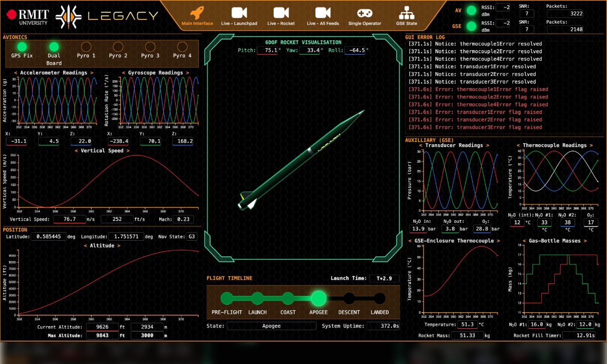The height and width of the screenshot is (364, 607).
Task: Toggle the Pyro 2 indicator
Action: coord(118,47)
